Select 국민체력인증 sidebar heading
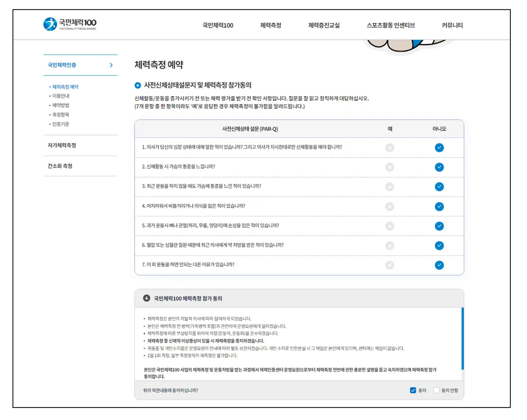The height and width of the screenshot is (420, 527). 62,65
